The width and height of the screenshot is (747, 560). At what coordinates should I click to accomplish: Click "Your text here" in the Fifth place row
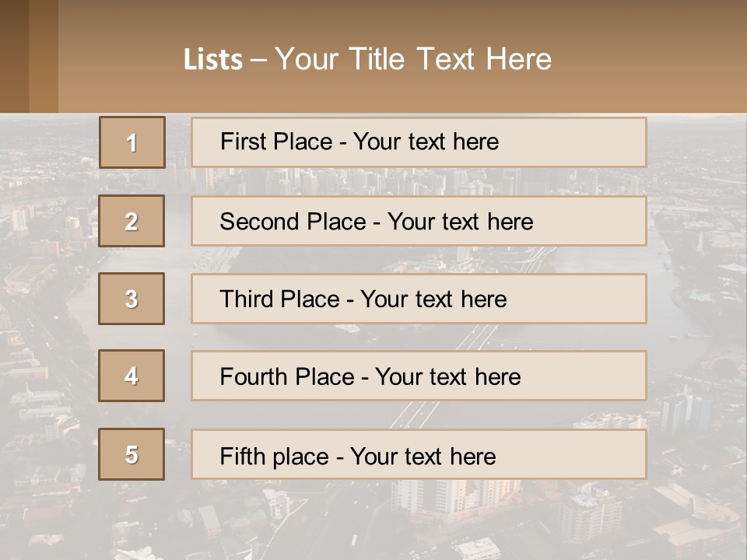coord(423,456)
